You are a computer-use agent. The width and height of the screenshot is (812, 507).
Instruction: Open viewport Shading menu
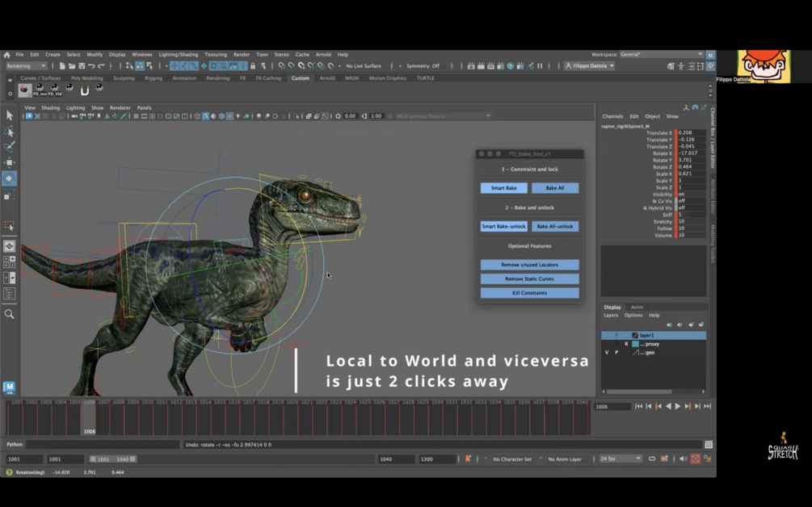[50, 107]
